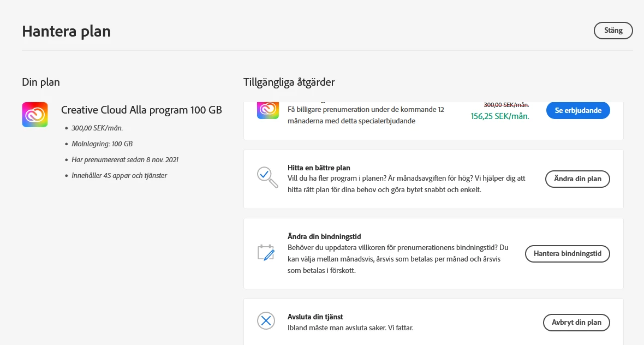Click the strikethrough 300,00 SEK/mån. price
The image size is (644, 345).
pos(506,105)
